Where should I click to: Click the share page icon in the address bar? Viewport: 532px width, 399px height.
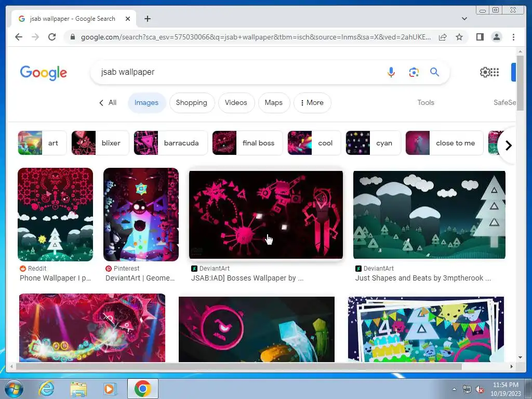[443, 37]
